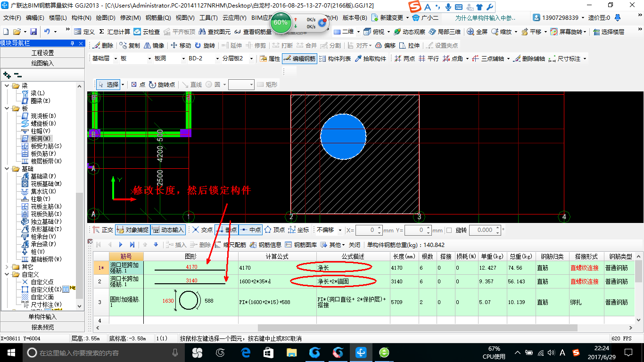Toggle 动态输入 dynamic input
The image size is (644, 362).
point(168,230)
